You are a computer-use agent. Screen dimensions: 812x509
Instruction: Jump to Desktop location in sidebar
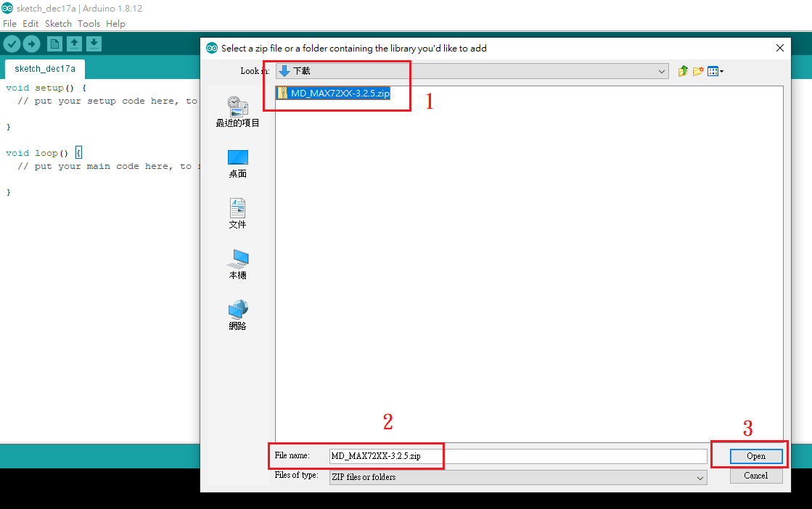tap(237, 163)
